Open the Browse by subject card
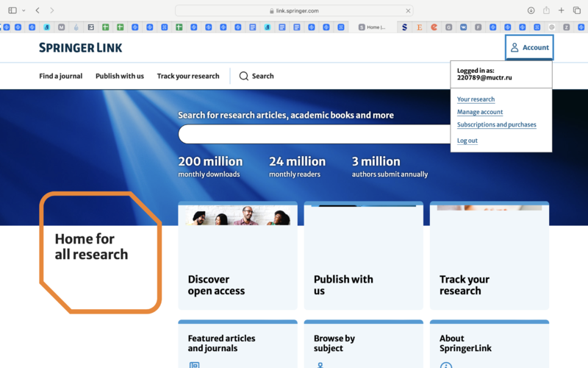 (x=363, y=344)
